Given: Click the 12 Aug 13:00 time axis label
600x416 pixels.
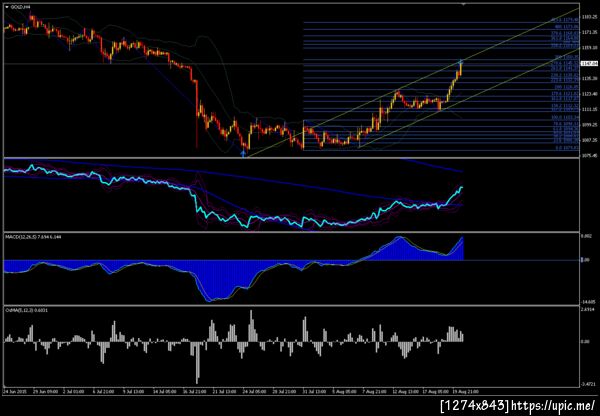Looking at the screenshot, I should (404, 392).
